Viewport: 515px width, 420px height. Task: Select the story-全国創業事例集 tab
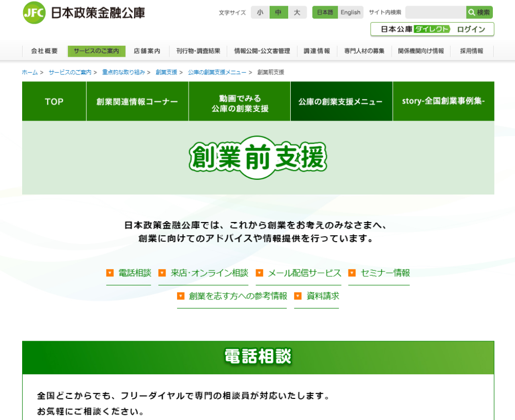443,101
